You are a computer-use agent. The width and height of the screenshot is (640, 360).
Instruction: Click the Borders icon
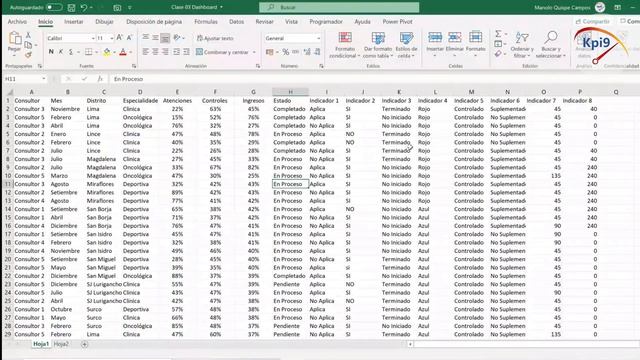pos(88,52)
